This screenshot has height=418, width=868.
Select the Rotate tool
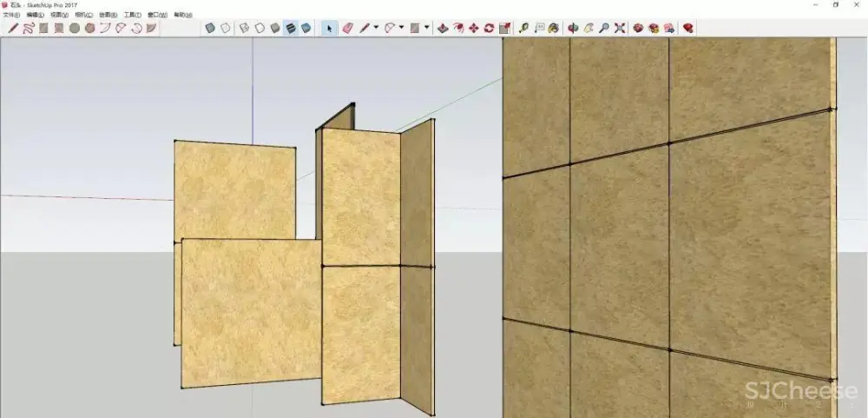point(489,28)
